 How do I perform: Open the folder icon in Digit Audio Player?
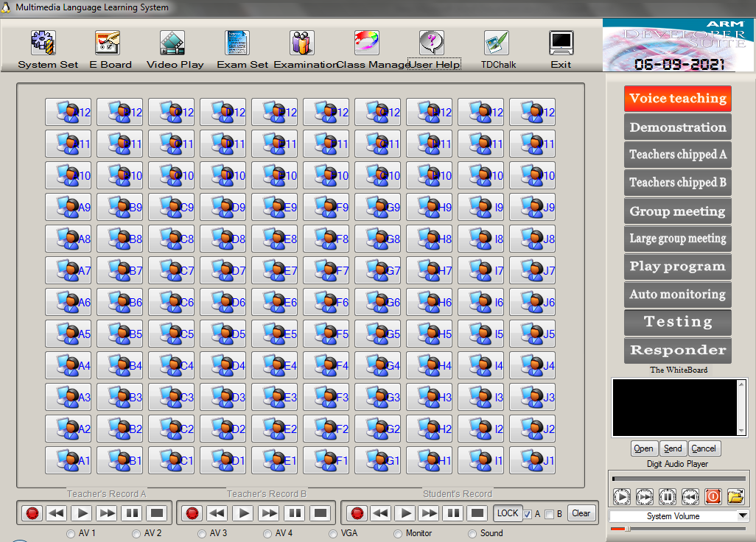pyautogui.click(x=735, y=496)
